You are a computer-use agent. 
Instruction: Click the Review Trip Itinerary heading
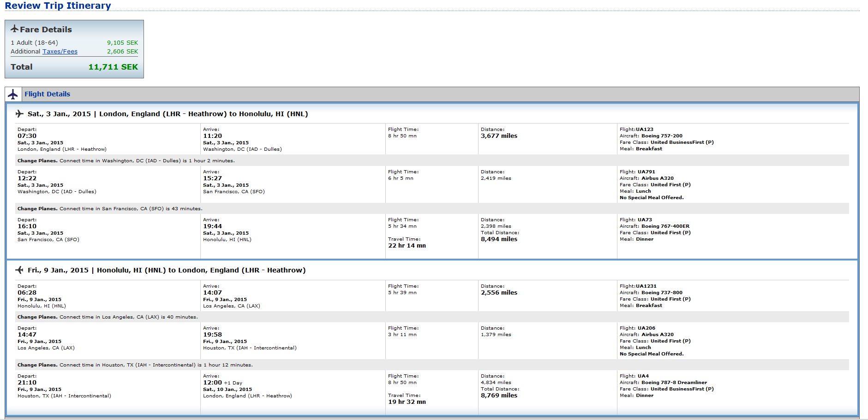(58, 6)
